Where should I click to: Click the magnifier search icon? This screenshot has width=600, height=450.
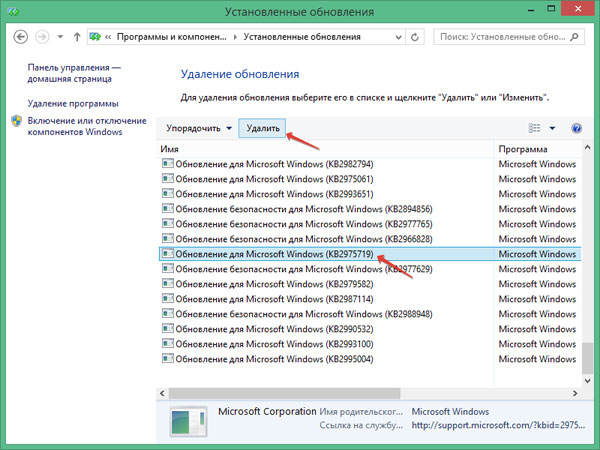574,37
